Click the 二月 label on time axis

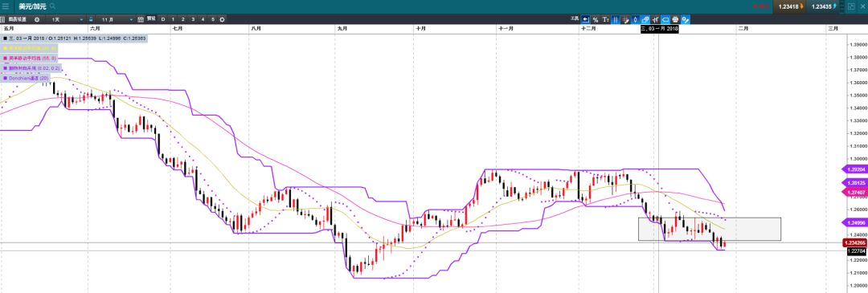743,28
